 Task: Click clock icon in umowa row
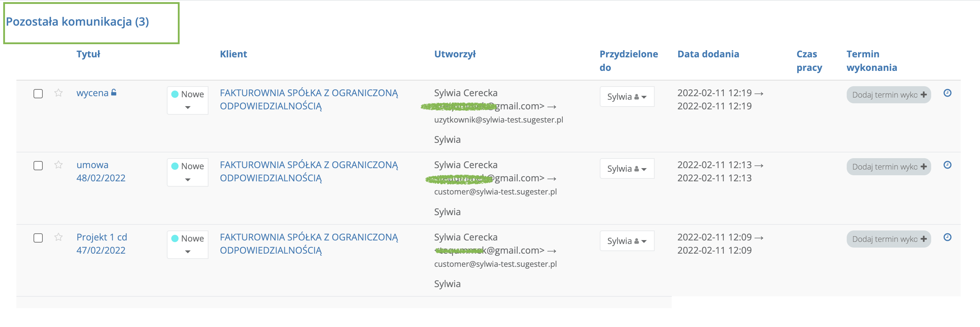tap(947, 165)
